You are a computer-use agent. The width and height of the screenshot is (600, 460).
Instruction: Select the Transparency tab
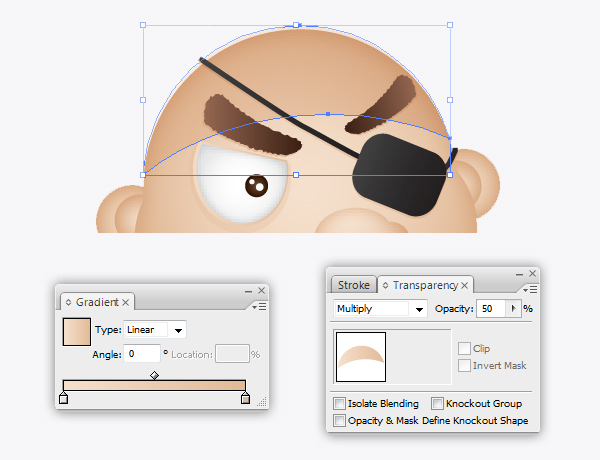tap(425, 285)
